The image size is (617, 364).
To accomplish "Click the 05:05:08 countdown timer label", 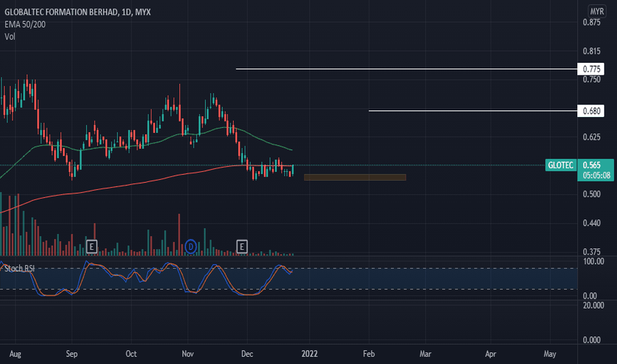I will [x=596, y=175].
